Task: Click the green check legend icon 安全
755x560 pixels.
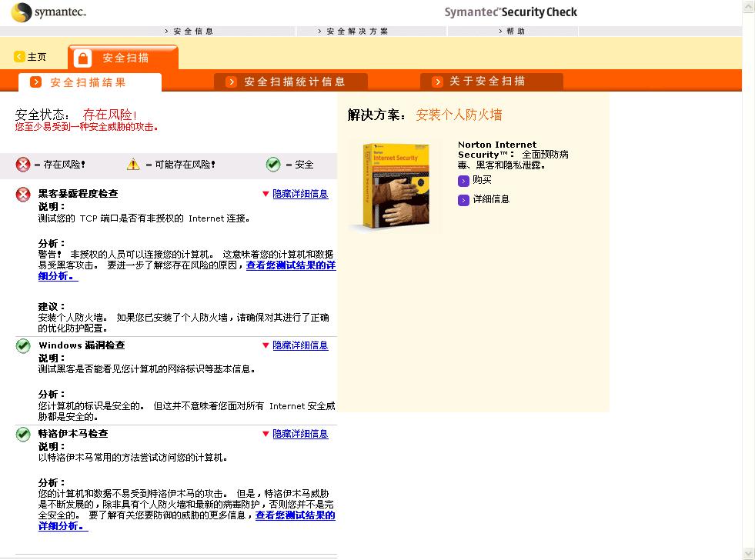Action: (273, 165)
